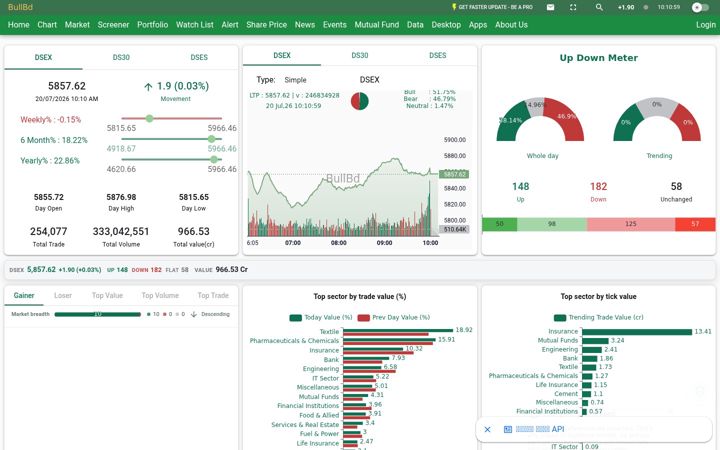The image size is (720, 450).
Task: Open the Events menu item
Action: tap(335, 25)
